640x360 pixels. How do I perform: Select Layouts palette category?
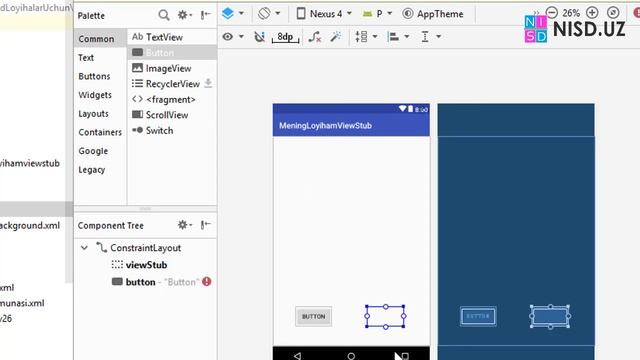point(93,113)
